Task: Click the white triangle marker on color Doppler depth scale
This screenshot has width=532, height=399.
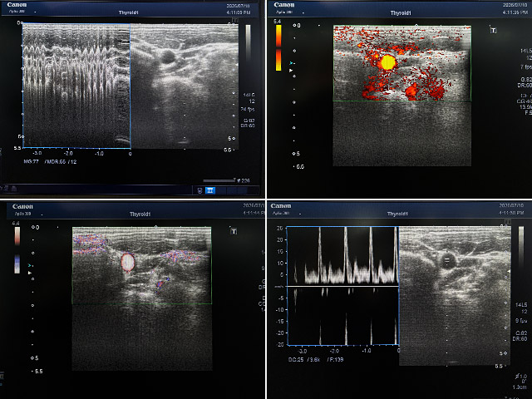Action: (x=30, y=273)
